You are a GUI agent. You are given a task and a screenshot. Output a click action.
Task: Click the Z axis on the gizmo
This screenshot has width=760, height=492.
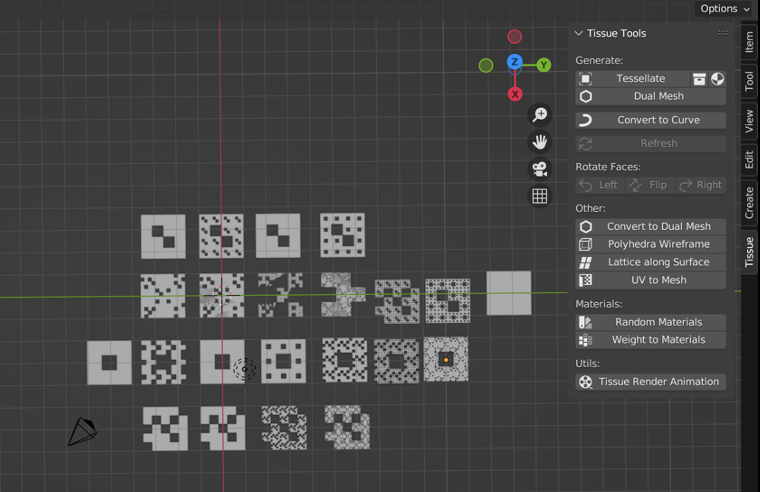[515, 62]
